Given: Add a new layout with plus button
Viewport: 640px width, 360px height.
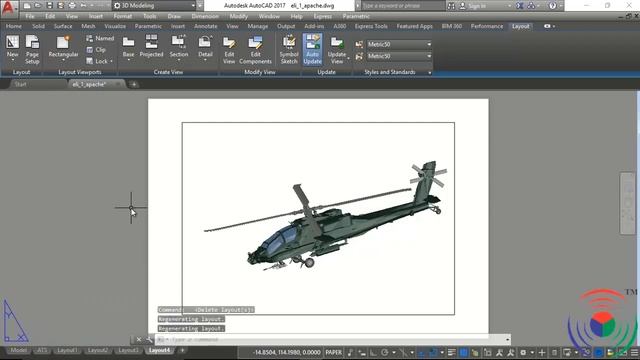Looking at the screenshot, I should pyautogui.click(x=182, y=350).
